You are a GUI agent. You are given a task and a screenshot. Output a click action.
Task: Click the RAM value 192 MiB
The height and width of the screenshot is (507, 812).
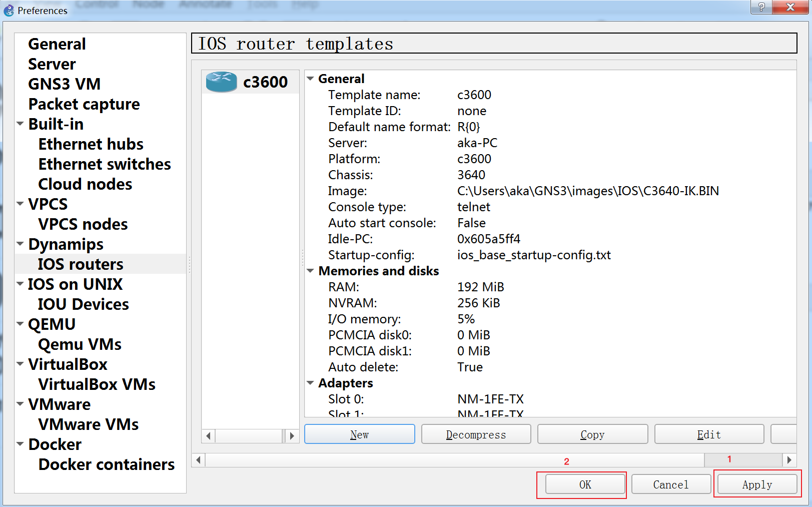point(481,287)
